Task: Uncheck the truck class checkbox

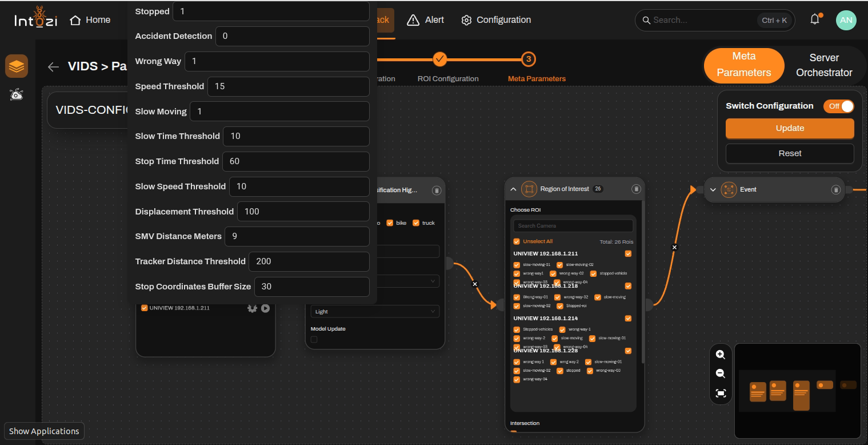Action: coord(416,223)
